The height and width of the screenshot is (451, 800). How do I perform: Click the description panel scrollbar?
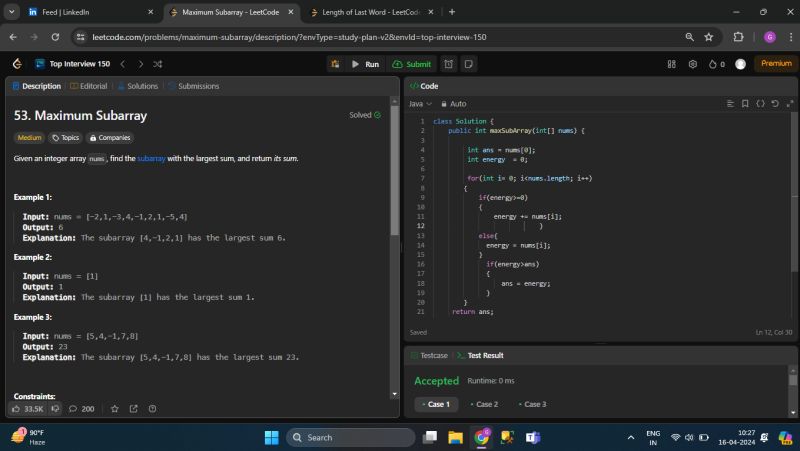tap(394, 171)
